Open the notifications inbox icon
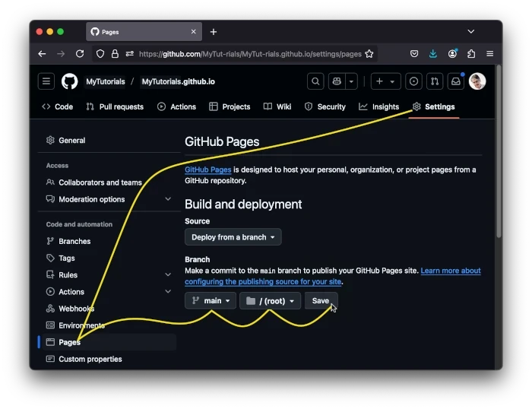 pyautogui.click(x=456, y=81)
